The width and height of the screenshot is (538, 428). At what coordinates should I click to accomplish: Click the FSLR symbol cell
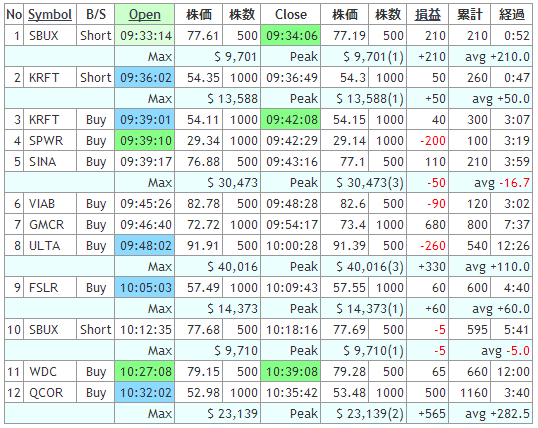(x=50, y=288)
